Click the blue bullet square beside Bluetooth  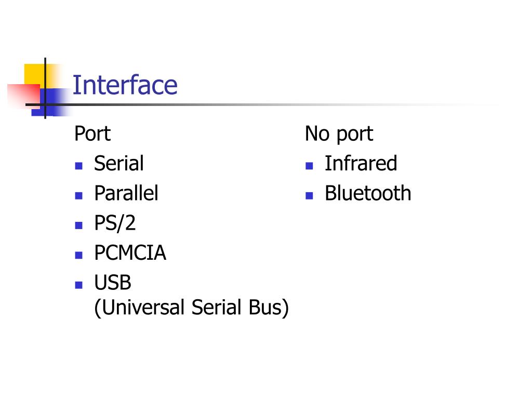[x=309, y=195]
